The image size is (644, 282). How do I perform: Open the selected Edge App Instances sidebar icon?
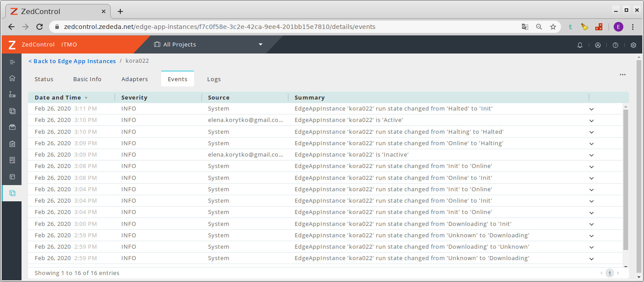pyautogui.click(x=12, y=193)
